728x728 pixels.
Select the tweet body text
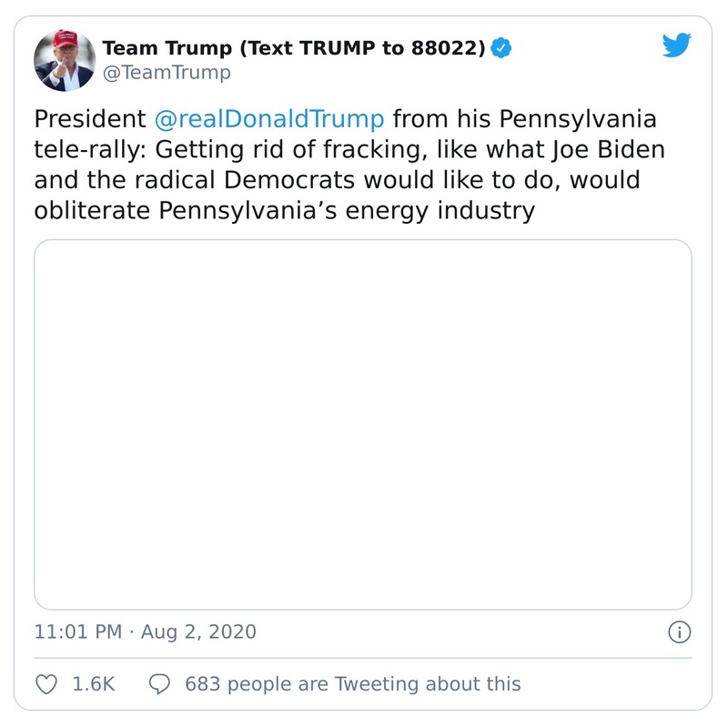click(318, 164)
